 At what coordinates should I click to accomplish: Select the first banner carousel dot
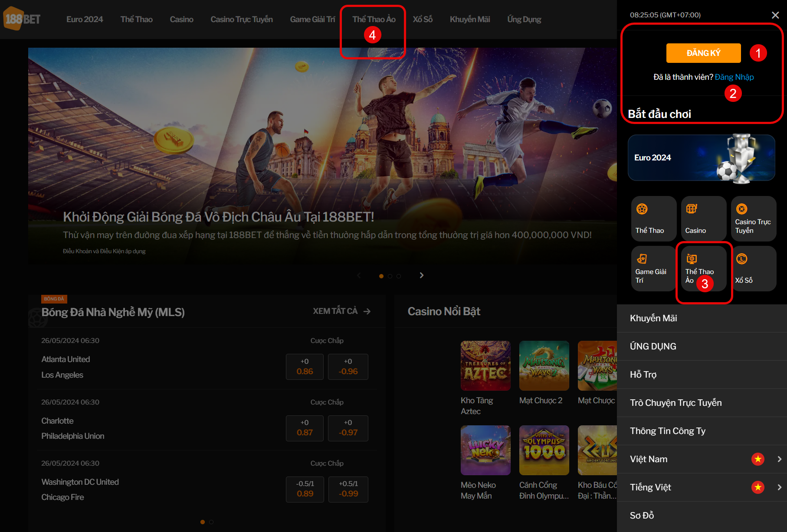381,276
